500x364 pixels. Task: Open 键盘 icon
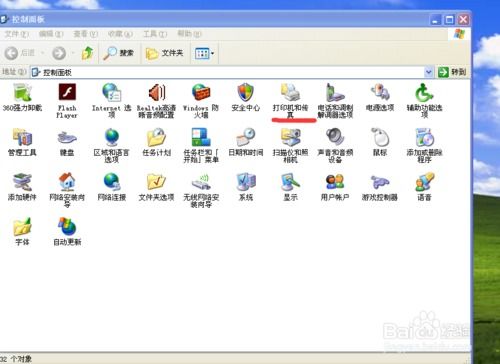click(x=67, y=137)
